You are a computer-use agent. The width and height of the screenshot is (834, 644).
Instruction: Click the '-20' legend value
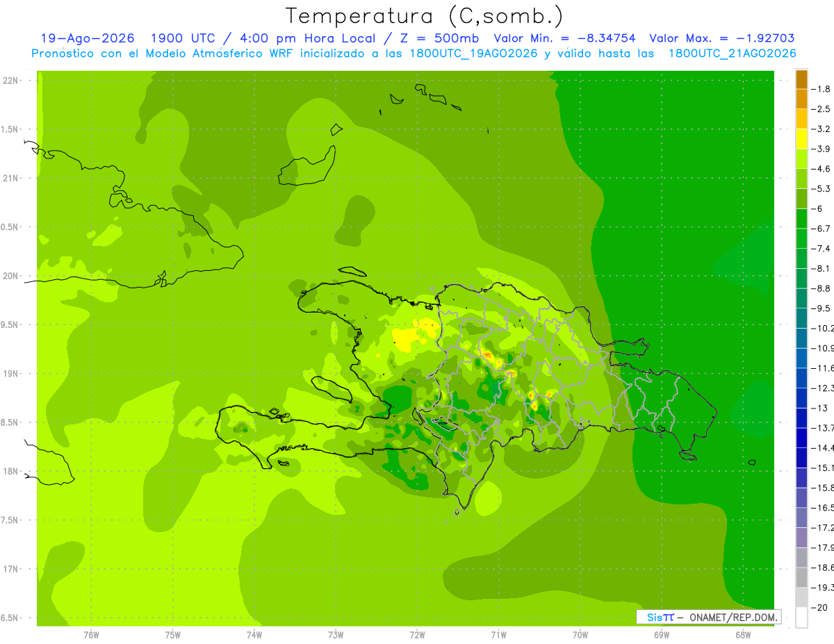(819, 607)
